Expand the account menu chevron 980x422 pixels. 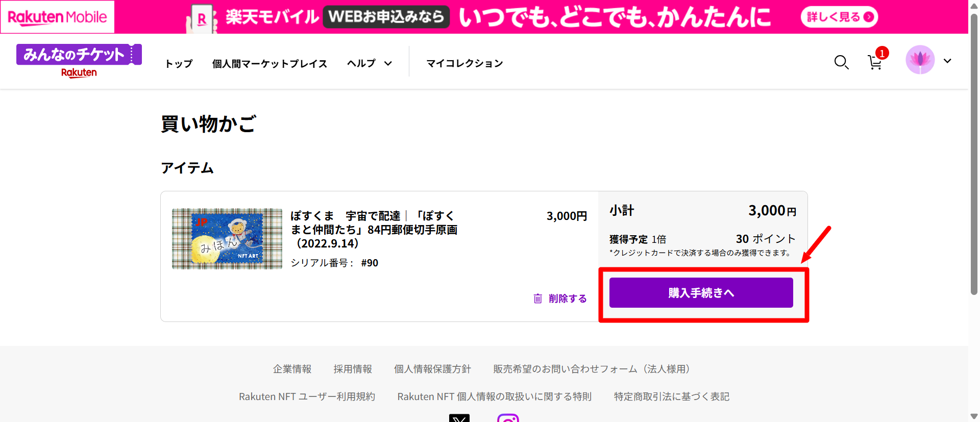click(x=947, y=61)
